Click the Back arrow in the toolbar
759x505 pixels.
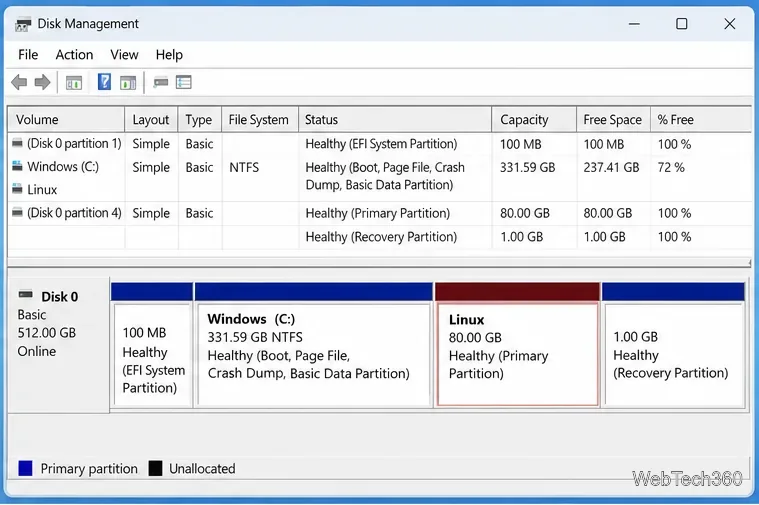click(x=19, y=82)
